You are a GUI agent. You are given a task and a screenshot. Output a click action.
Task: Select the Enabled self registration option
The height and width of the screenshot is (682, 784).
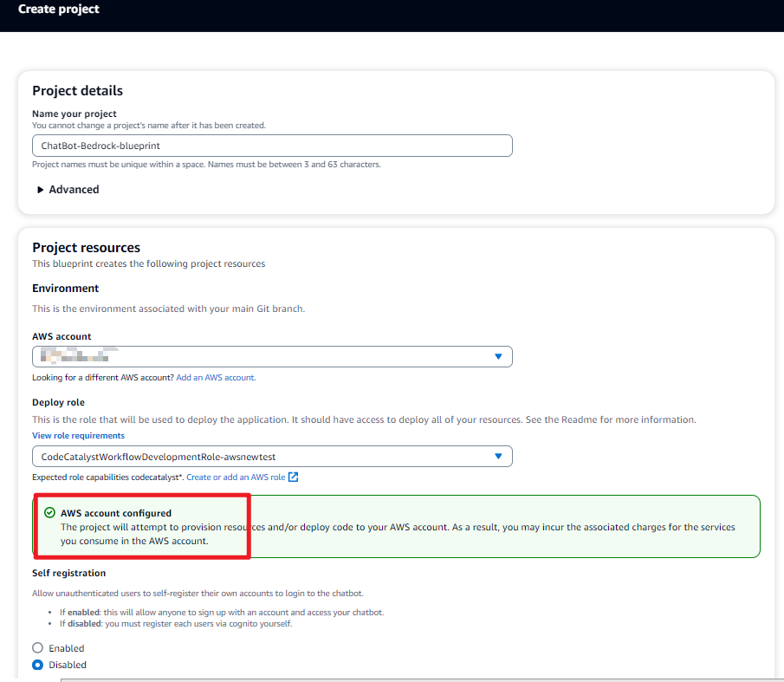(37, 647)
